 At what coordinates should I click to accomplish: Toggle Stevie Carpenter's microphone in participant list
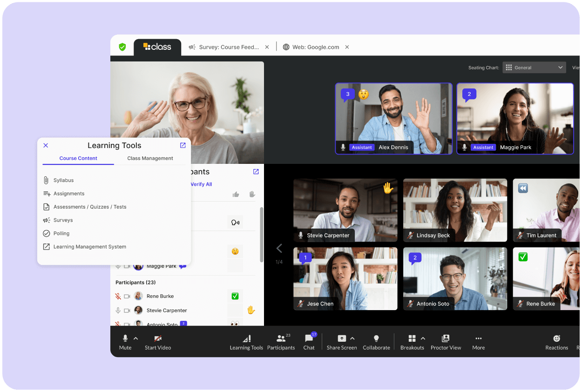pyautogui.click(x=118, y=310)
